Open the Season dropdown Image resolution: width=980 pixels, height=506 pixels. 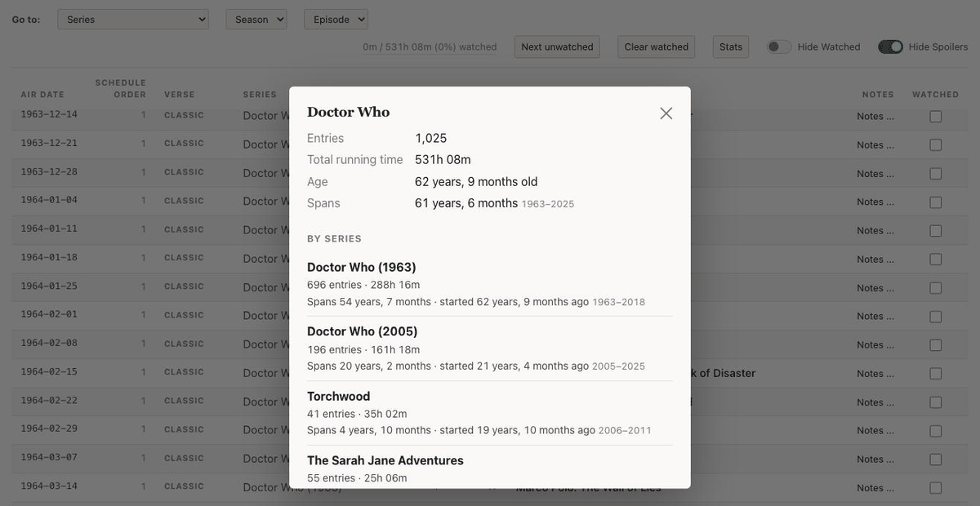click(256, 20)
